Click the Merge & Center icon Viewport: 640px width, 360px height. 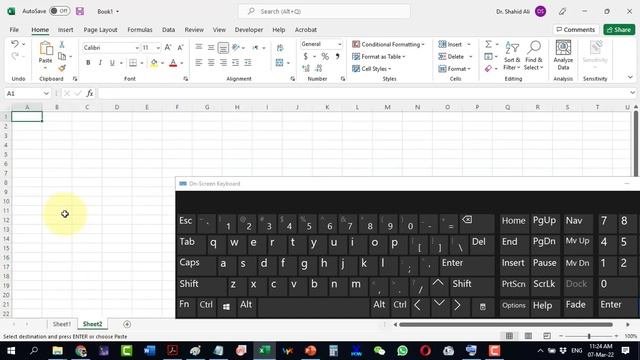(280, 62)
